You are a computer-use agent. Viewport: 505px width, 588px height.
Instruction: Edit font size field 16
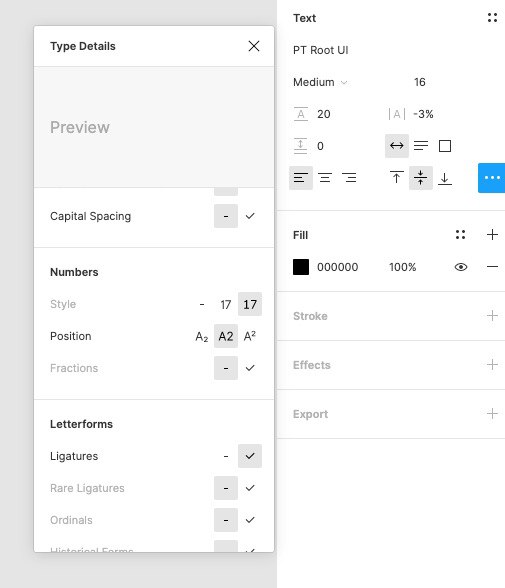420,82
